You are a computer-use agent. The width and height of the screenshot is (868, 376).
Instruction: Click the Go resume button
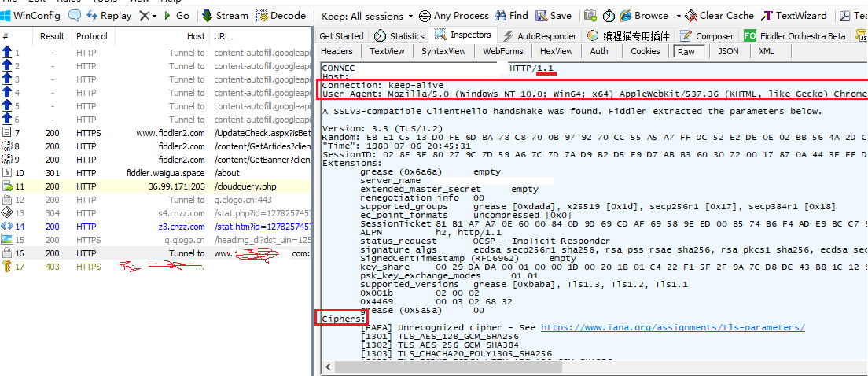pyautogui.click(x=177, y=16)
